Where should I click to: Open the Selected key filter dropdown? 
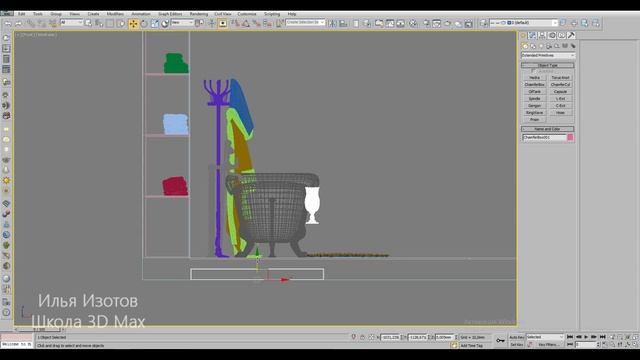coord(545,337)
